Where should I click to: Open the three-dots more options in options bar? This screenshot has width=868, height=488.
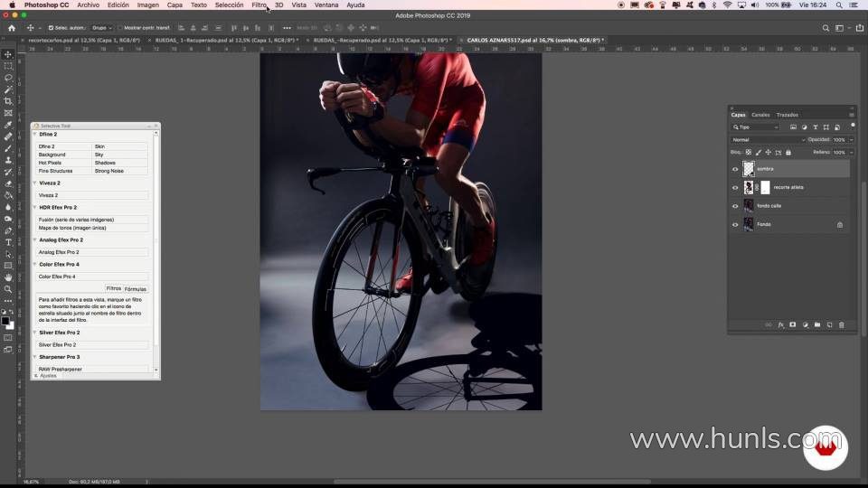(287, 28)
